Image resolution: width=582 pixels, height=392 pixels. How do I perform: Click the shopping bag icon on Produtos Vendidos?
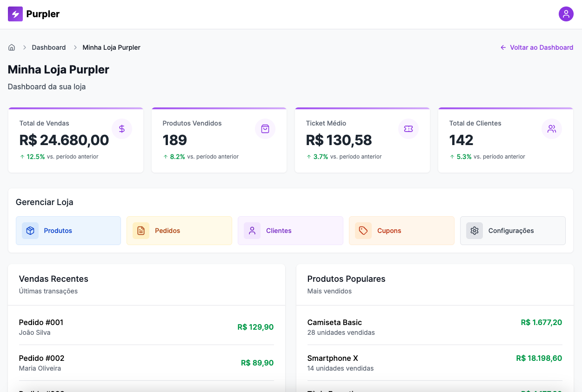pyautogui.click(x=265, y=129)
